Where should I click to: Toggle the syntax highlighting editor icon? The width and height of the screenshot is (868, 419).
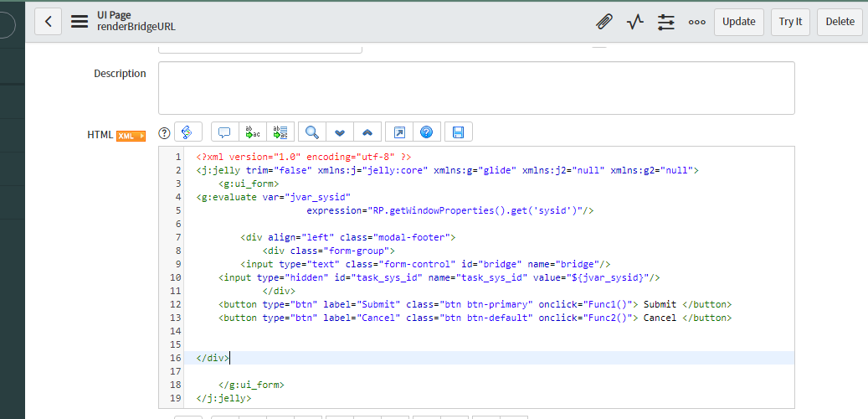tap(188, 132)
